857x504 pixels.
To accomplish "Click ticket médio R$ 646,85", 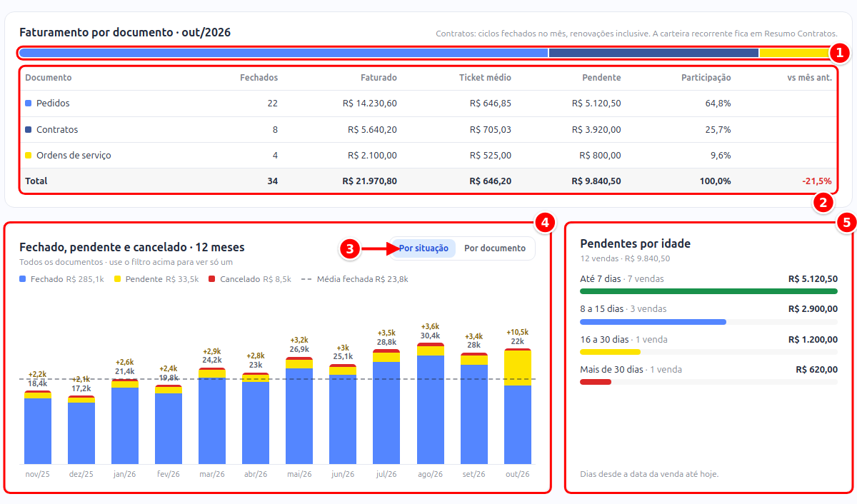I will pos(491,104).
